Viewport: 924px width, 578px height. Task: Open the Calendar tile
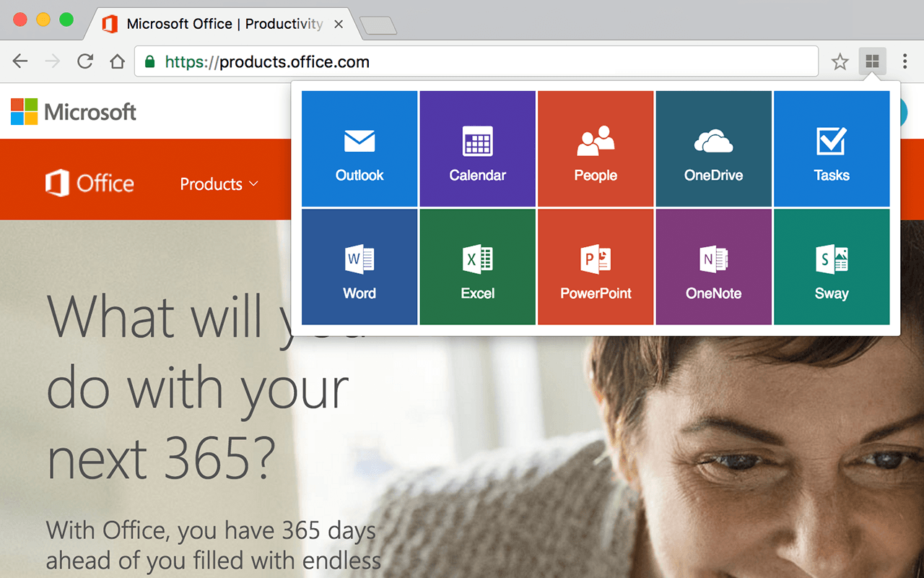coord(478,149)
